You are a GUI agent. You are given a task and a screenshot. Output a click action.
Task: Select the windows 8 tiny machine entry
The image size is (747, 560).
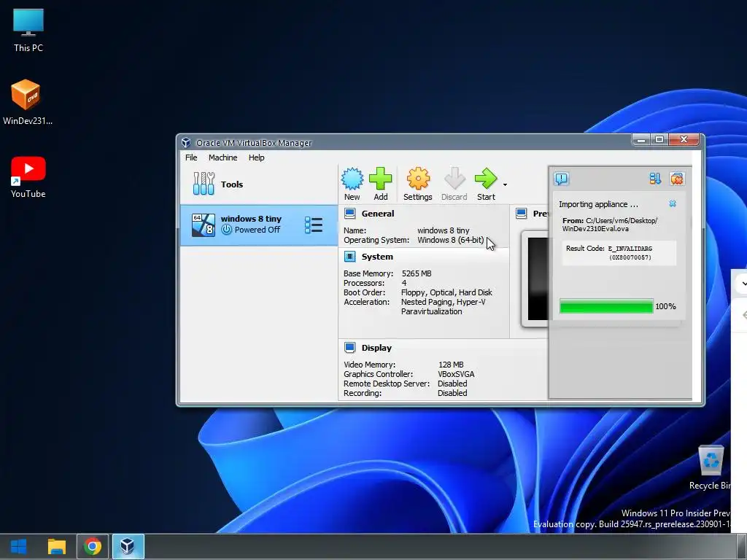(259, 225)
